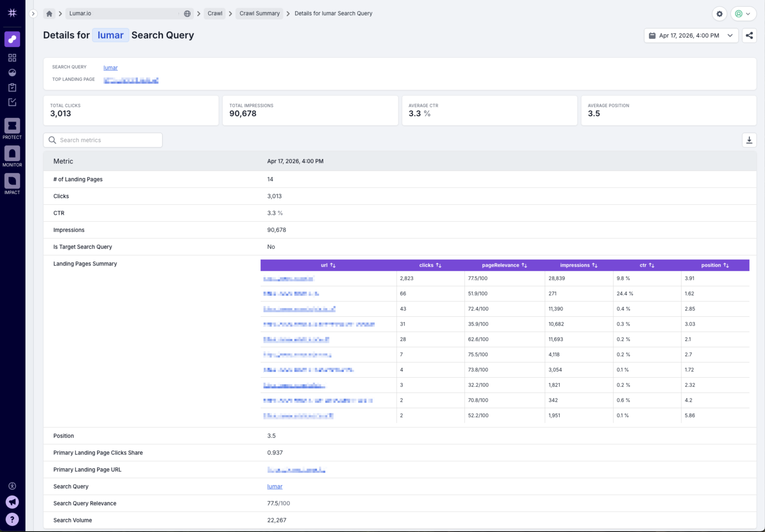
Task: Click the announcements megaphone icon
Action: pos(12,502)
